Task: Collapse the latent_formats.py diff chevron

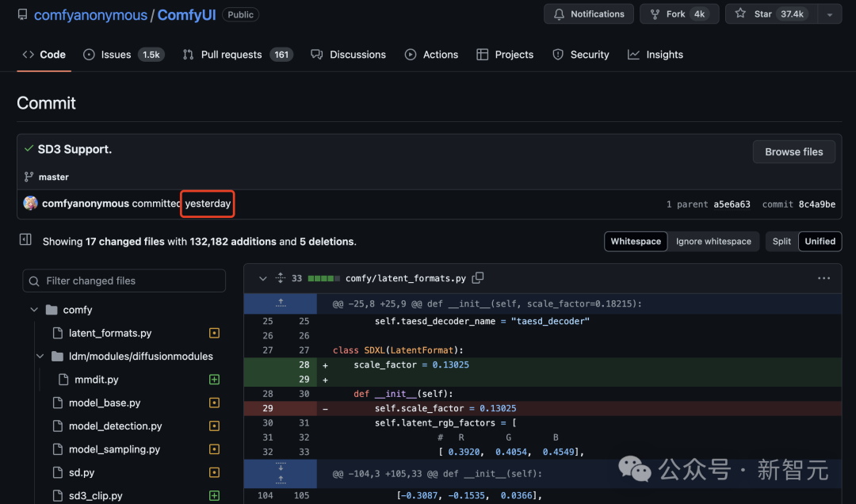Action: [262, 278]
